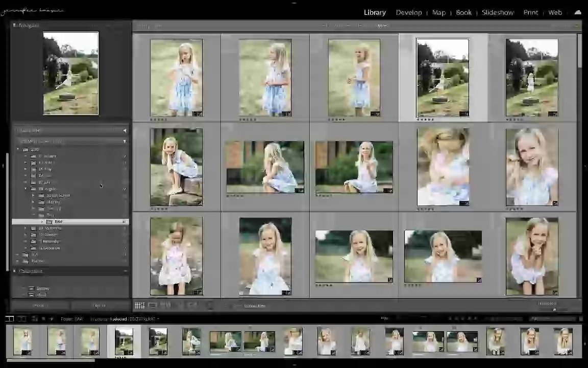This screenshot has height=368, width=588.
Task: Expand the RAW folder node
Action: tap(42, 222)
